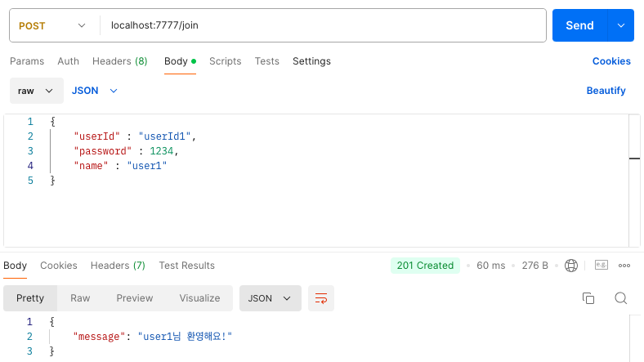
Task: Switch to the Preview response view
Action: pos(135,298)
